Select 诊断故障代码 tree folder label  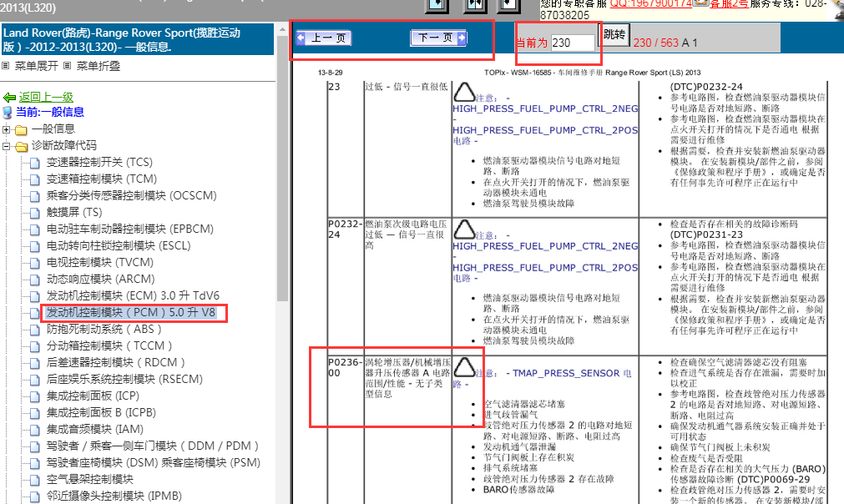click(x=64, y=146)
